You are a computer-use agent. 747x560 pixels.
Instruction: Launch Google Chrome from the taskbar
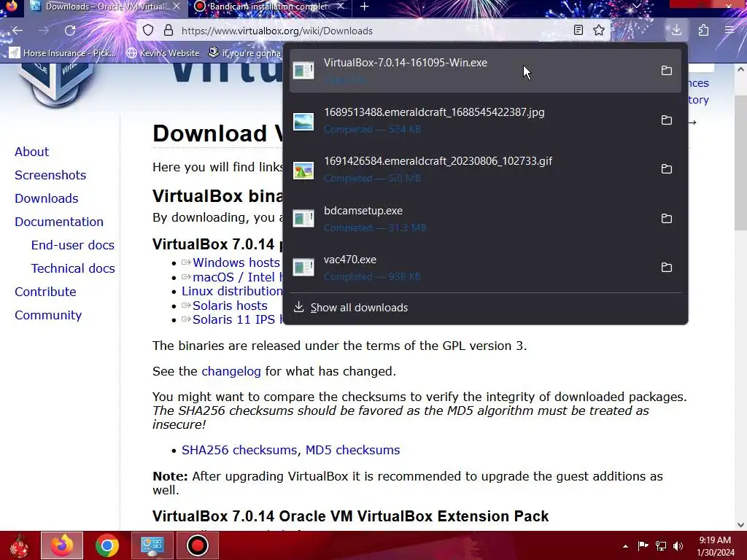[x=107, y=545]
